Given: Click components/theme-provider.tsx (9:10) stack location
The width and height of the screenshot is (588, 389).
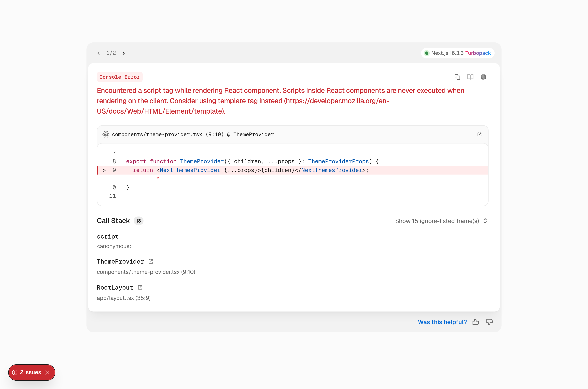Looking at the screenshot, I should click(146, 272).
